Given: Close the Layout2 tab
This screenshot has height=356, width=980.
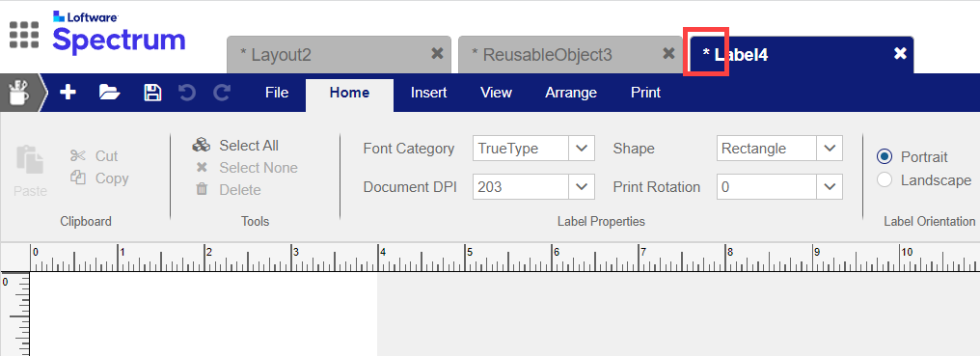Looking at the screenshot, I should (438, 54).
